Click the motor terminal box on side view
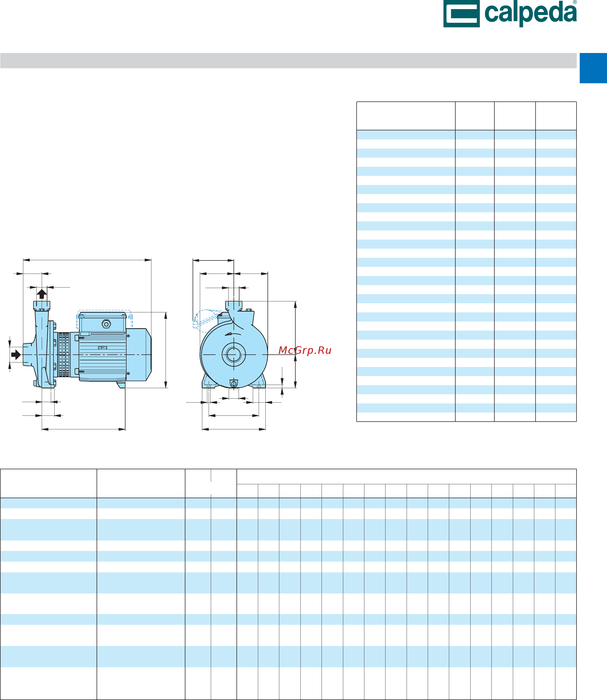Viewport: 607px width, 700px height. pyautogui.click(x=103, y=323)
